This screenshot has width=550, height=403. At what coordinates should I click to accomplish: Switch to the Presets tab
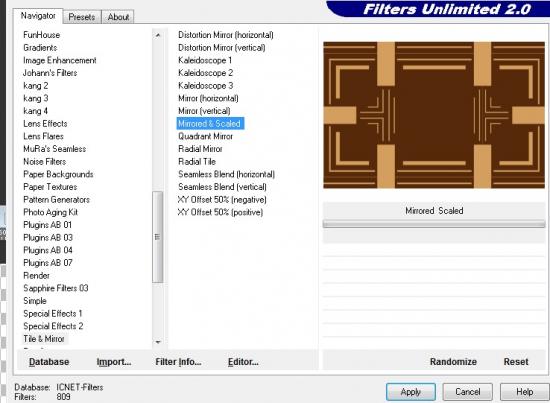click(x=82, y=17)
